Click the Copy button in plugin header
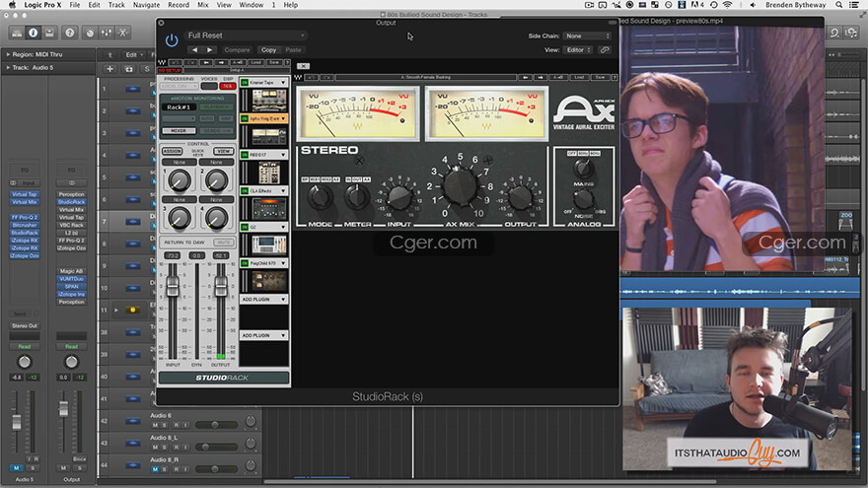This screenshot has width=868, height=488. click(x=268, y=50)
